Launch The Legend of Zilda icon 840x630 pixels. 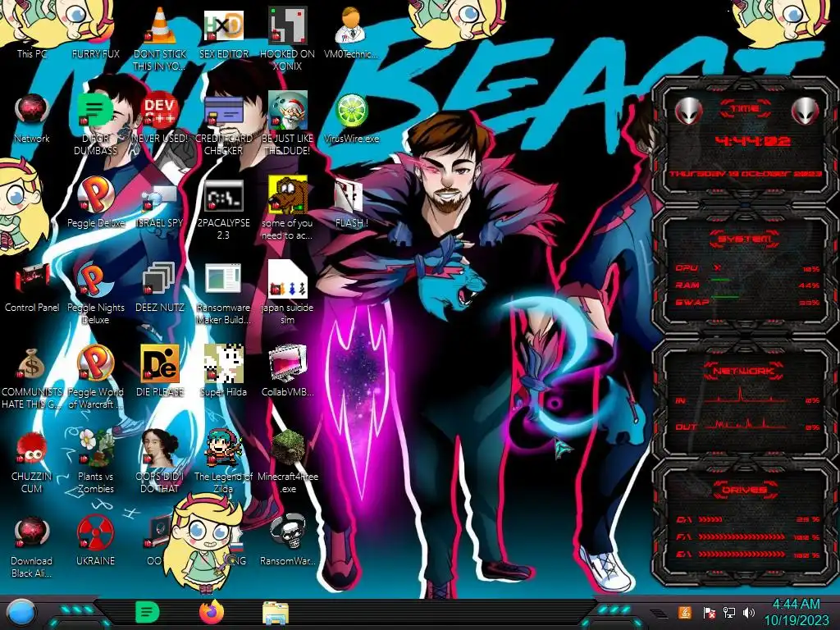point(223,462)
